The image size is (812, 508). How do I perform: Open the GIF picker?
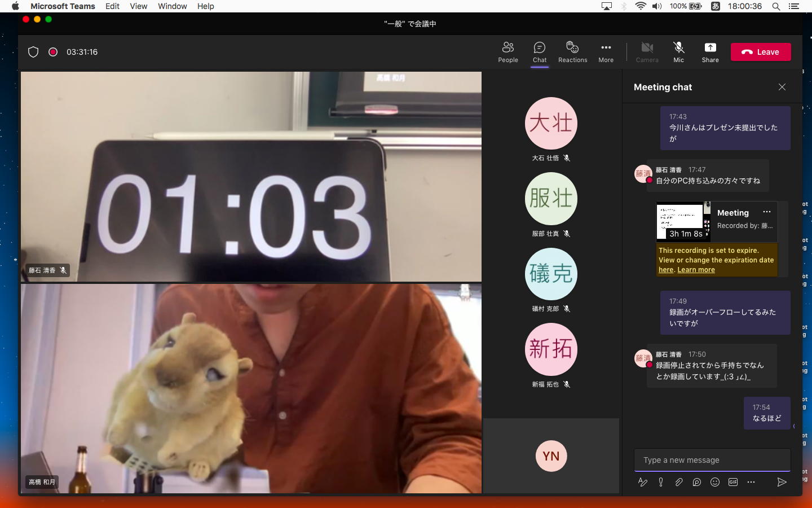[733, 482]
